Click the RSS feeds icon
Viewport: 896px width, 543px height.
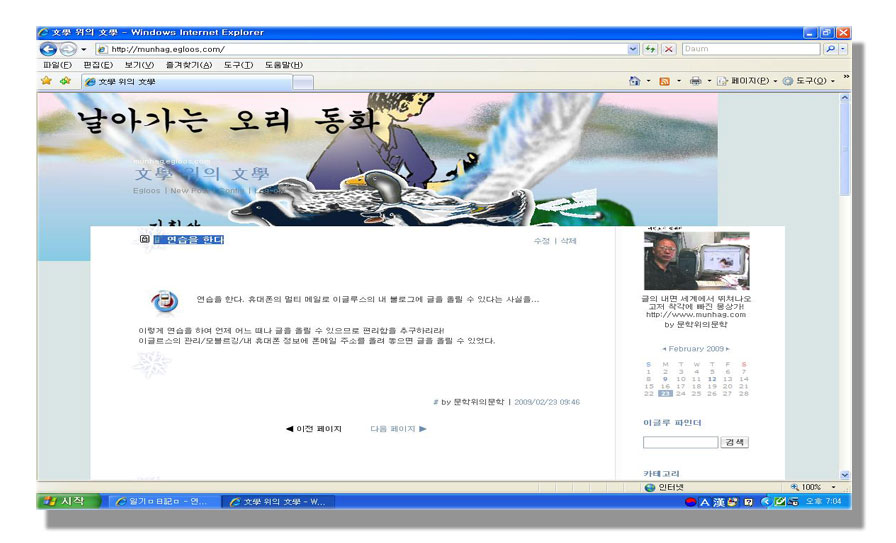664,81
